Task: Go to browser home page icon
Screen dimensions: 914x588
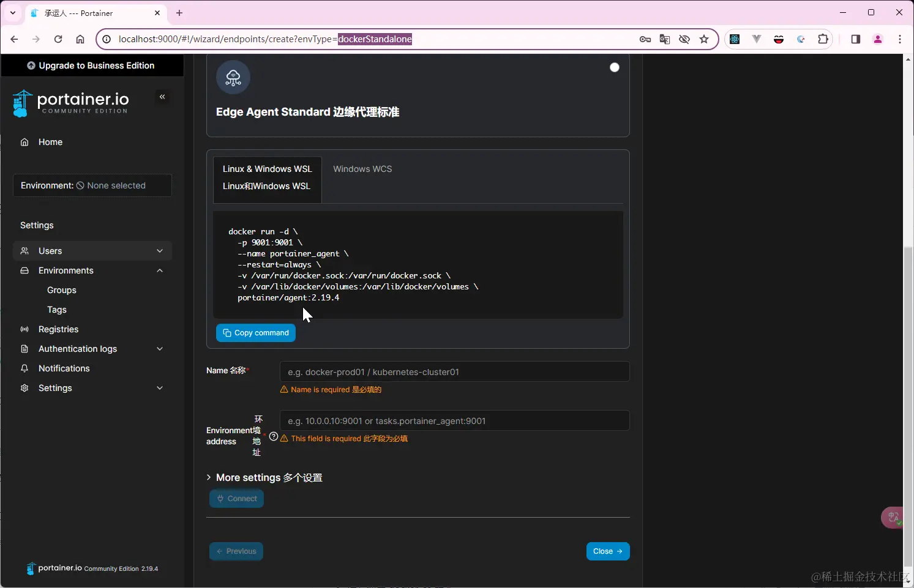Action: click(80, 39)
